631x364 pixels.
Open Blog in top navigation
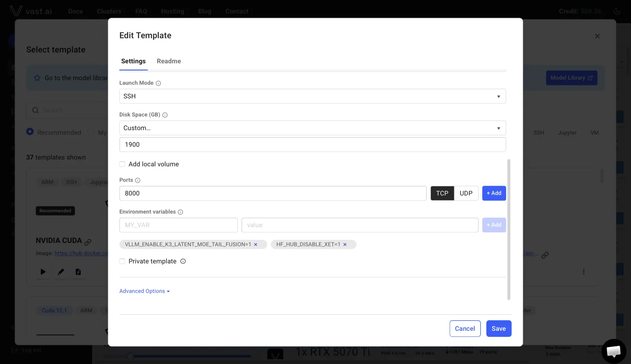click(x=205, y=11)
